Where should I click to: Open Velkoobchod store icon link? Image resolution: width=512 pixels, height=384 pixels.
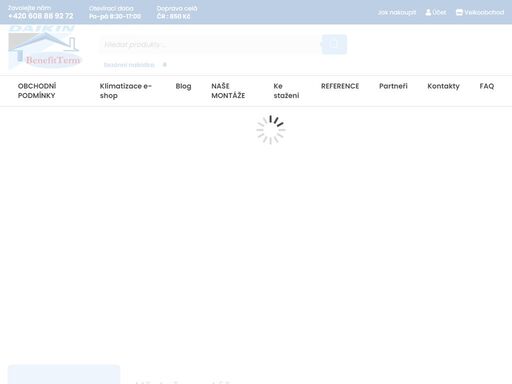(x=459, y=13)
